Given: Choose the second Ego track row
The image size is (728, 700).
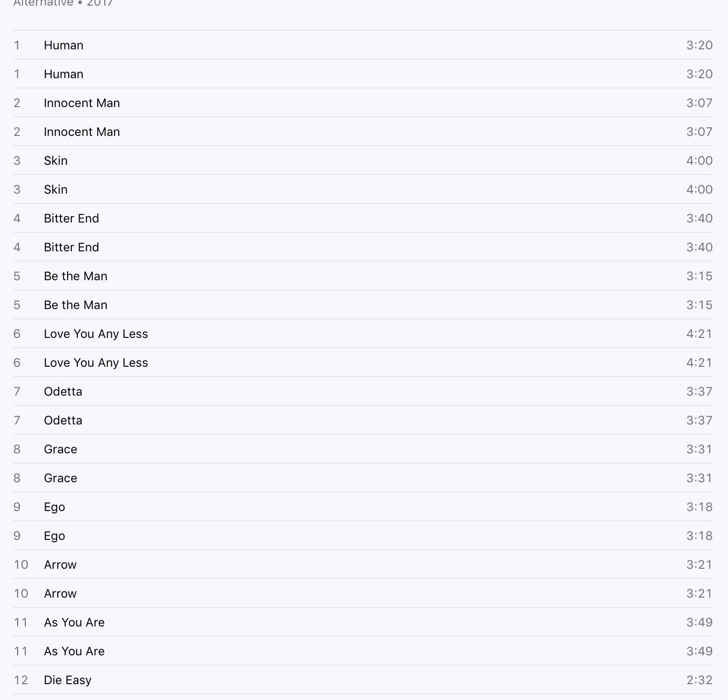Looking at the screenshot, I should [x=363, y=535].
